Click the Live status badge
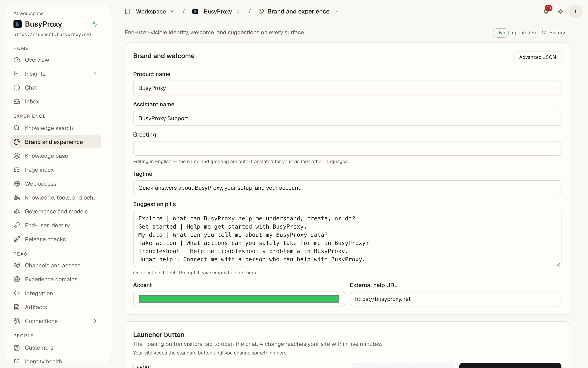Screen dimensions: 588x368 click(x=501, y=33)
